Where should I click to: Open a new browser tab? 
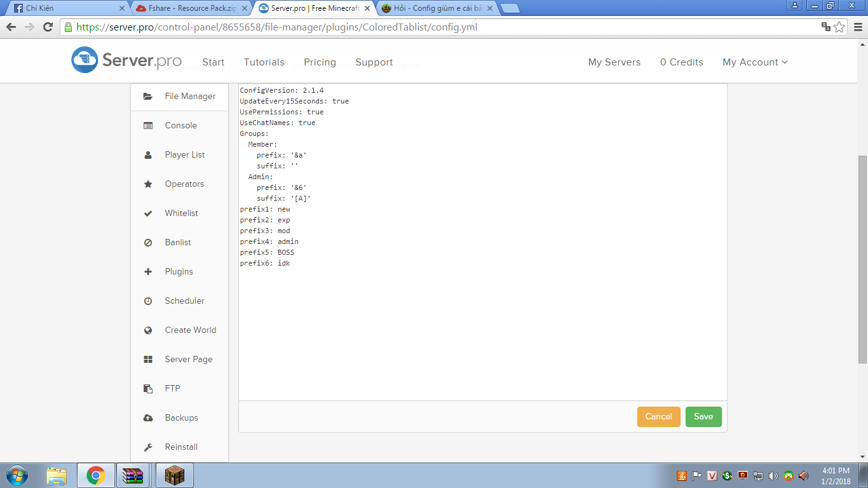pos(510,8)
